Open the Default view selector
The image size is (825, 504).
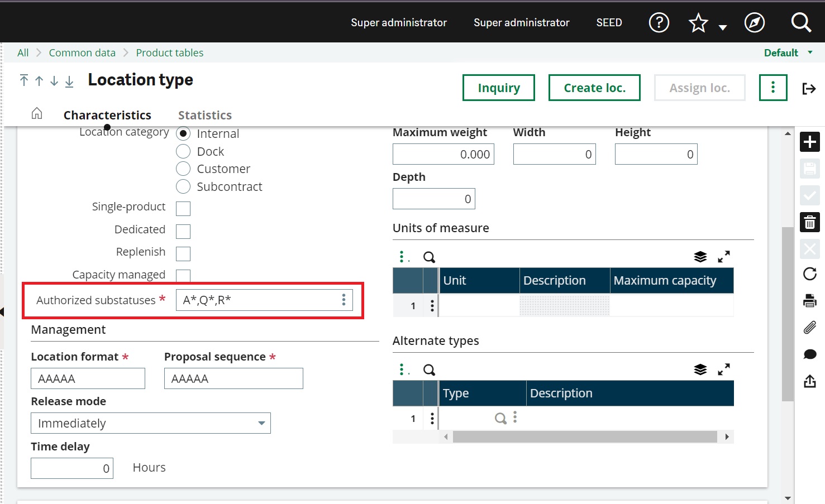point(788,52)
